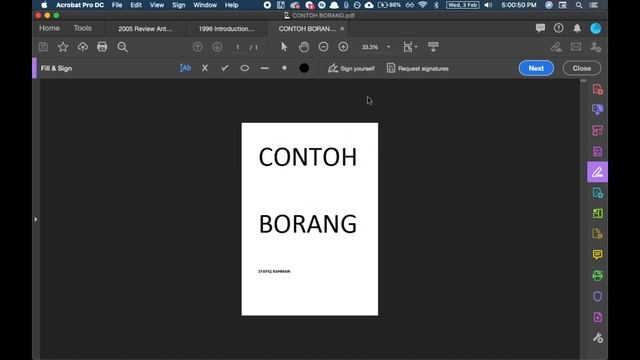The height and width of the screenshot is (360, 640).
Task: Open the help question mark icon
Action: [x=558, y=28]
